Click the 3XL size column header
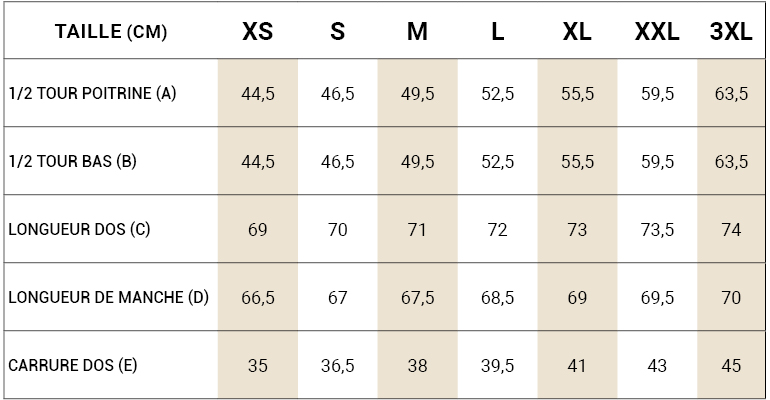The height and width of the screenshot is (400, 770). 731,32
